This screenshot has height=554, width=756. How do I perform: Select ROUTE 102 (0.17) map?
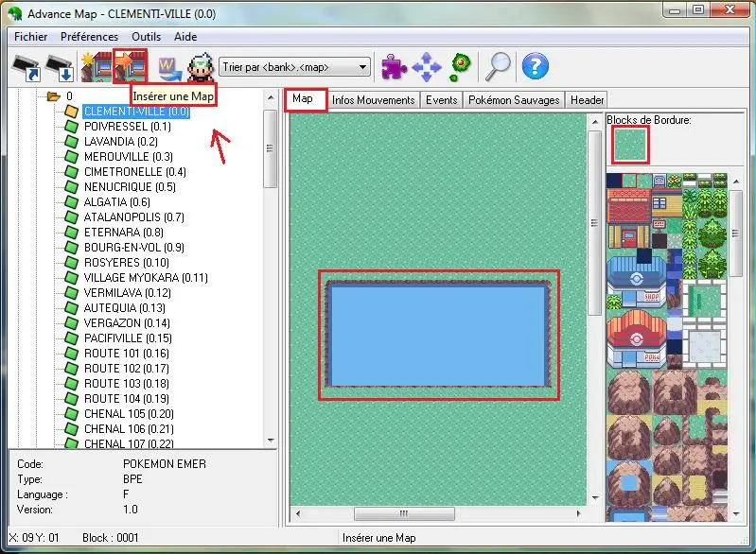point(127,369)
